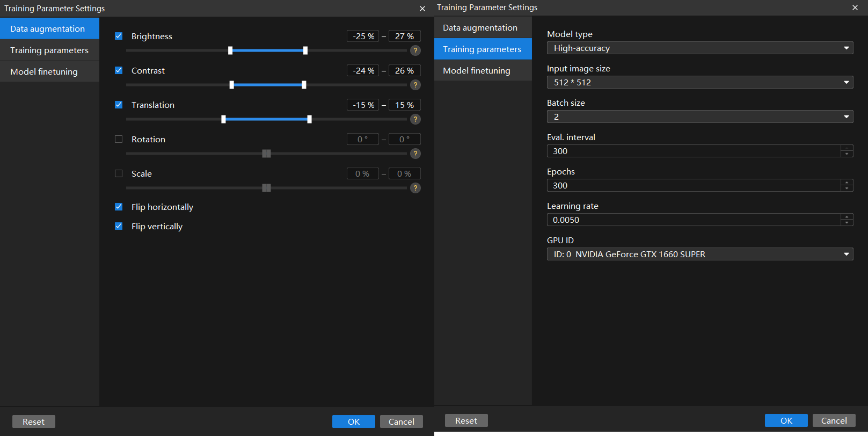Screen dimensions: 868x436
Task: Decrease Learning rate with down arrow
Action: click(x=847, y=223)
